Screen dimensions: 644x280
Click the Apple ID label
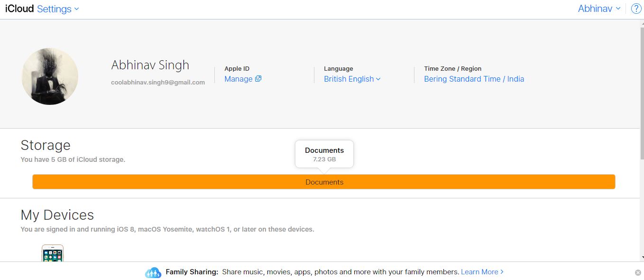(x=237, y=68)
